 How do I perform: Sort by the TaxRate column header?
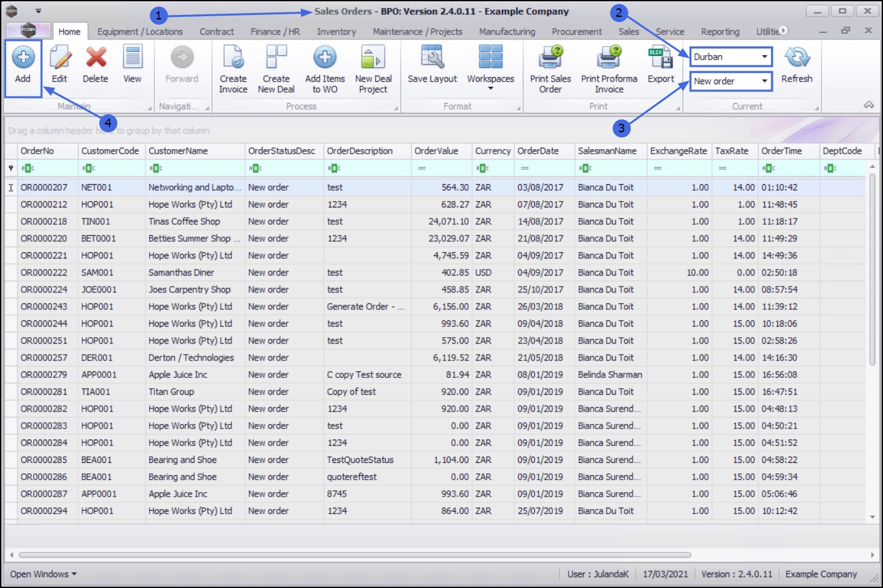click(x=735, y=151)
